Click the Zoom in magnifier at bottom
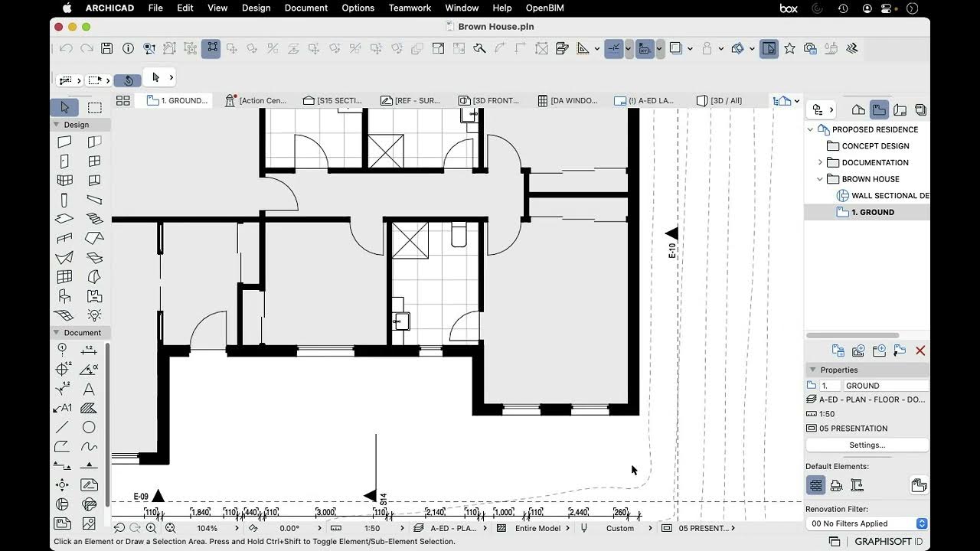Screen dimensions: 980x551 click(151, 528)
